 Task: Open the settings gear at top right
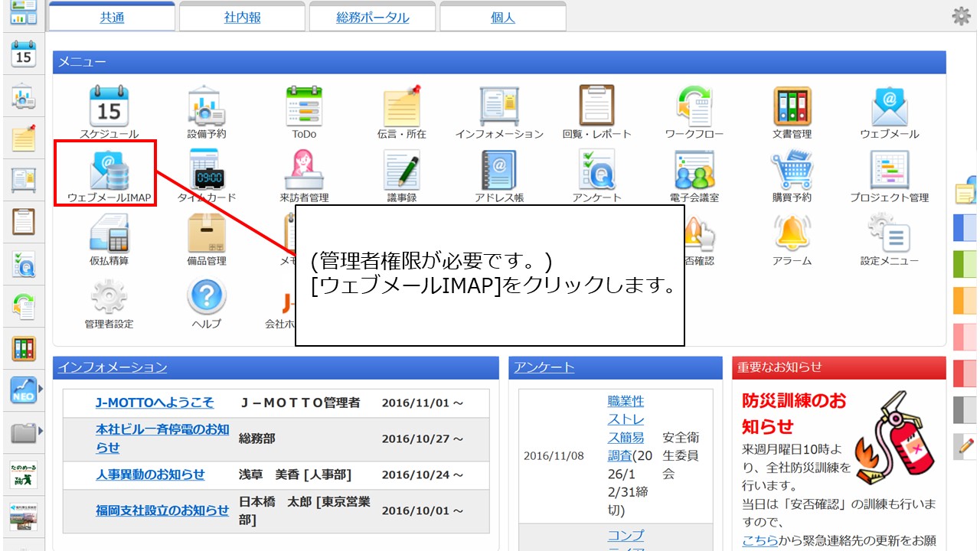point(961,16)
